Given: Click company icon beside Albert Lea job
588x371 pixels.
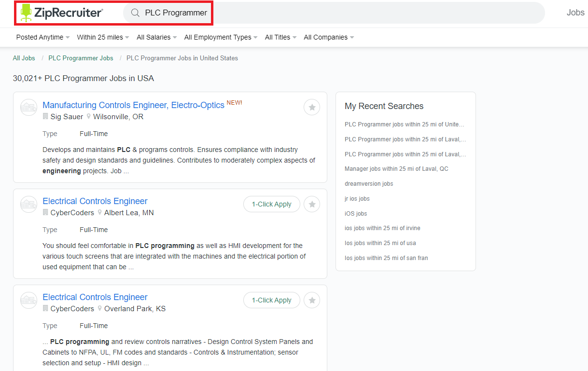Looking at the screenshot, I should (x=28, y=204).
